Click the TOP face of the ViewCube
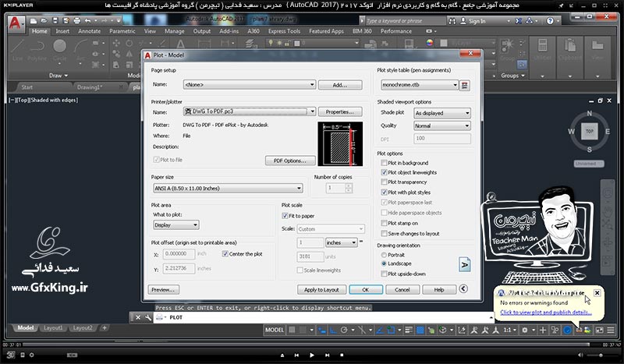Viewport: 624px width, 364px height. [590, 131]
